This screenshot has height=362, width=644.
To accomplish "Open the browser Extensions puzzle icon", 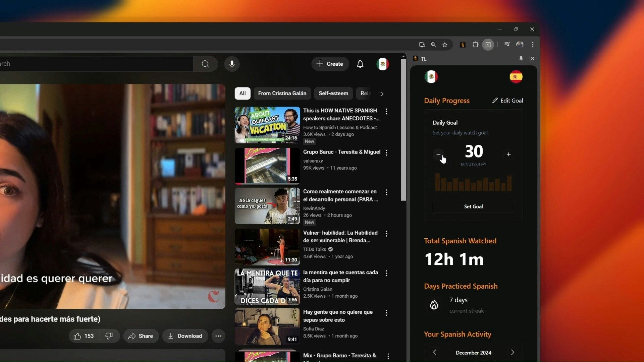I will click(475, 44).
